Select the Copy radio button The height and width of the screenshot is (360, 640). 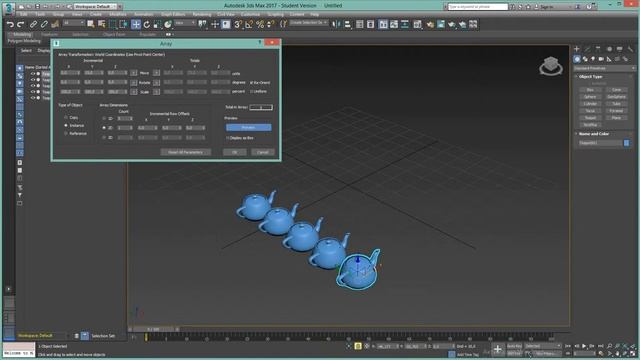click(x=66, y=118)
